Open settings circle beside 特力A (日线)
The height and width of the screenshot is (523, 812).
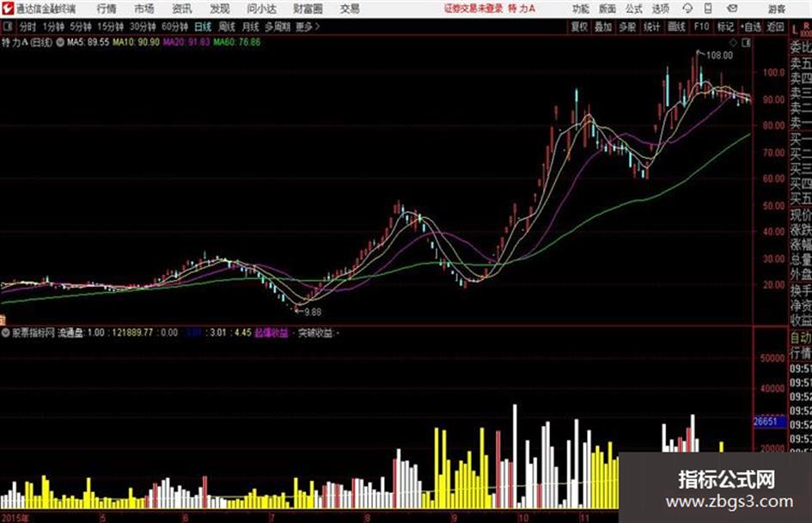(x=60, y=42)
